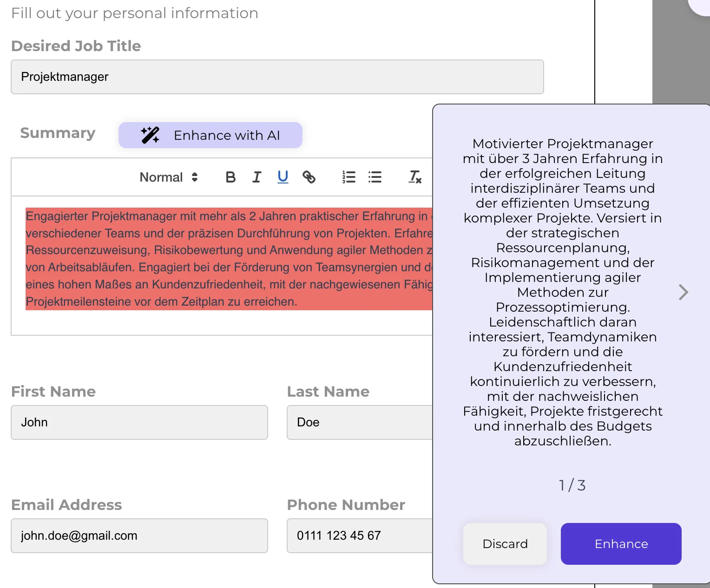Edit the Desired Job Title field
The image size is (710, 588).
277,77
